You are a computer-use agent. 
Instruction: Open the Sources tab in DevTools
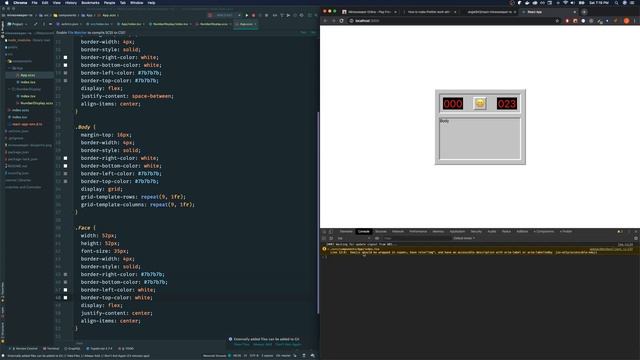click(x=381, y=231)
